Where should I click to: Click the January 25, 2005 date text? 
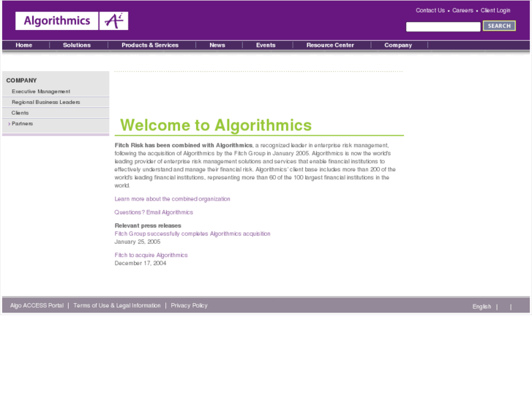pos(138,242)
